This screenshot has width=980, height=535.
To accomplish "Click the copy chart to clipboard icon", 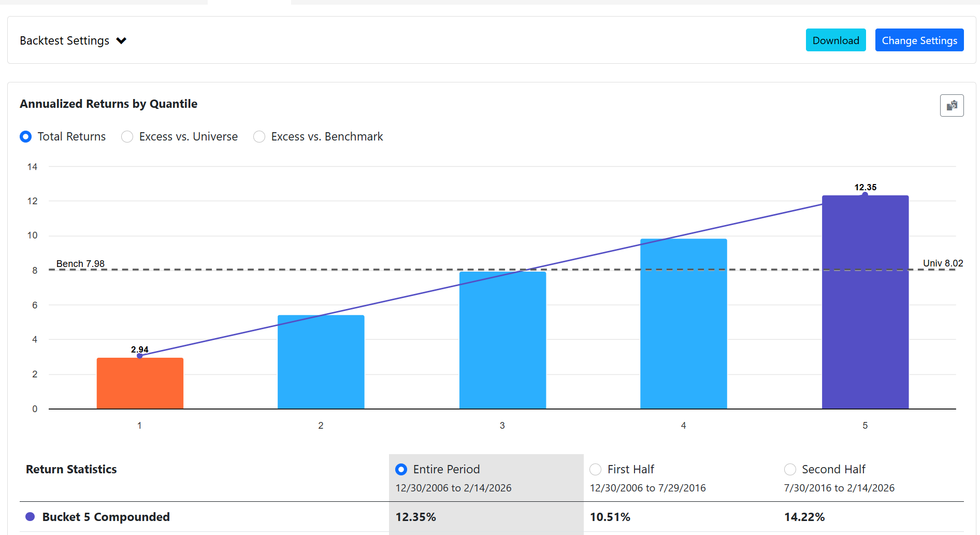I will click(x=952, y=106).
